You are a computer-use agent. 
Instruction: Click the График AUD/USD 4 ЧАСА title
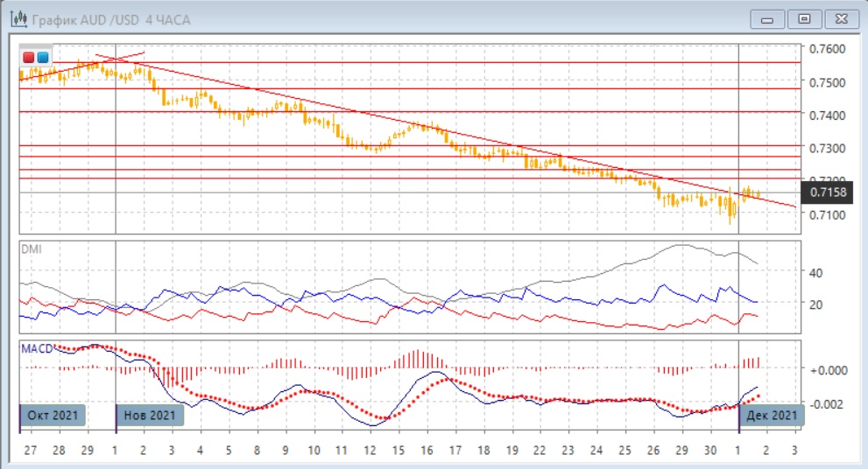coord(110,19)
